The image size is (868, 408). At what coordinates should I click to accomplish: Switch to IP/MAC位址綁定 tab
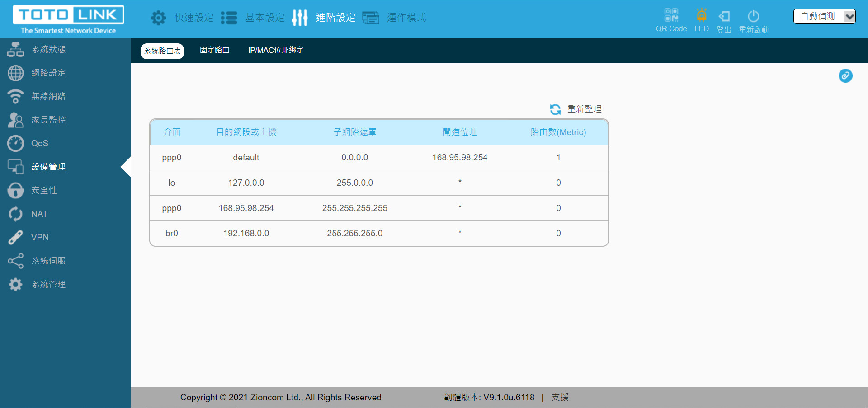pyautogui.click(x=276, y=50)
